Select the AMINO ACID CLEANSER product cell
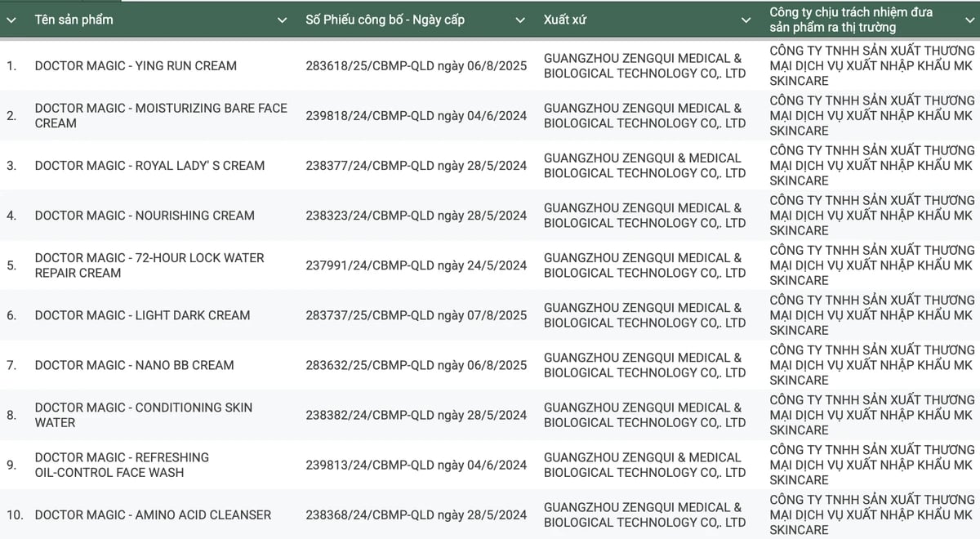The image size is (980, 539). [153, 514]
